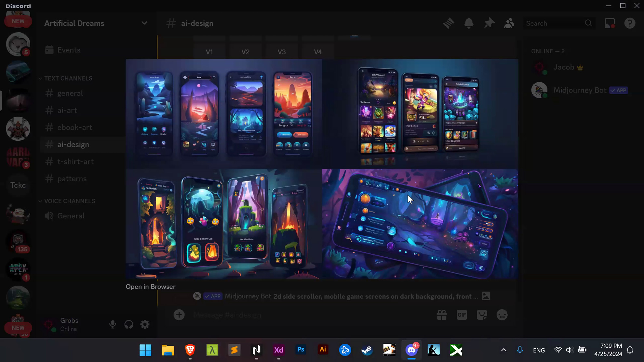The image size is (644, 362).
Task: Show hidden system tray icons
Action: [x=503, y=350]
